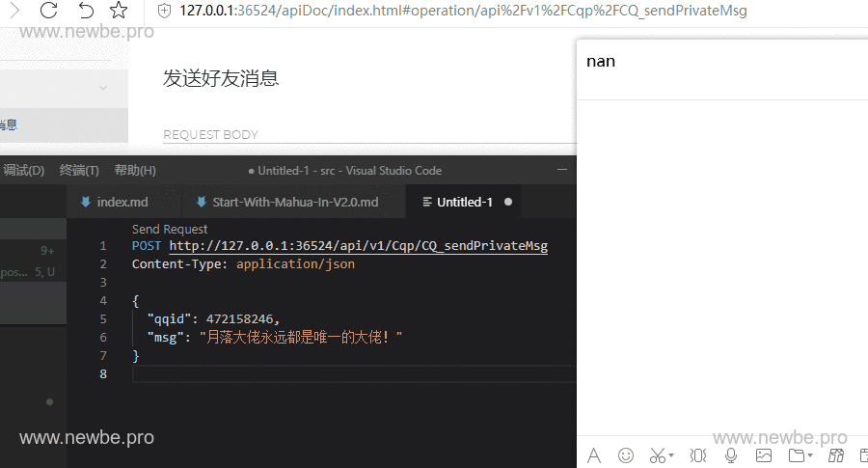The height and width of the screenshot is (468, 868).
Task: Click the REQUEST BODY section label
Action: (x=210, y=134)
